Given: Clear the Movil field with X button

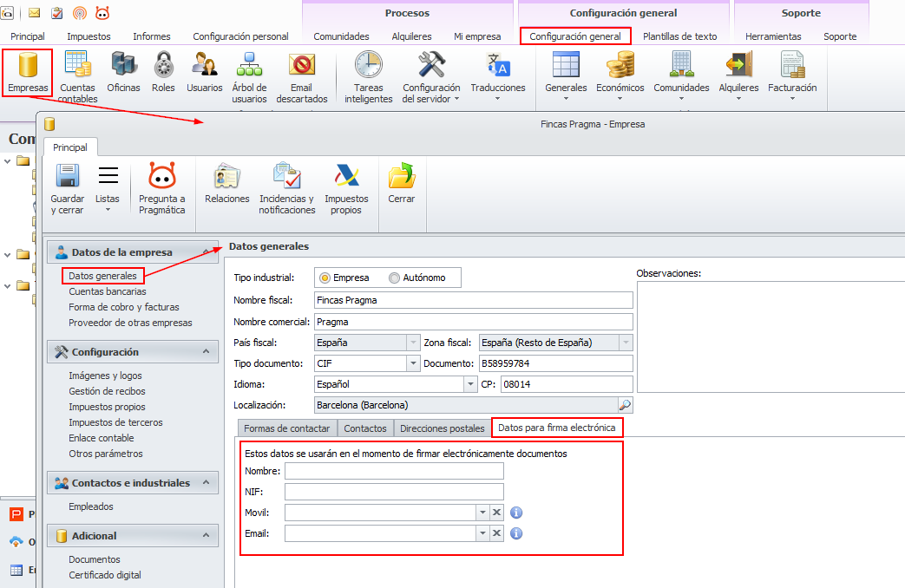Looking at the screenshot, I should pos(496,513).
